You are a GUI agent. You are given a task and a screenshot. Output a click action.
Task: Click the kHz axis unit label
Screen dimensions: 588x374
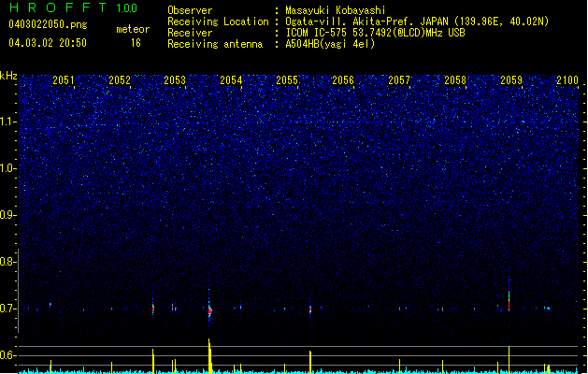point(8,76)
